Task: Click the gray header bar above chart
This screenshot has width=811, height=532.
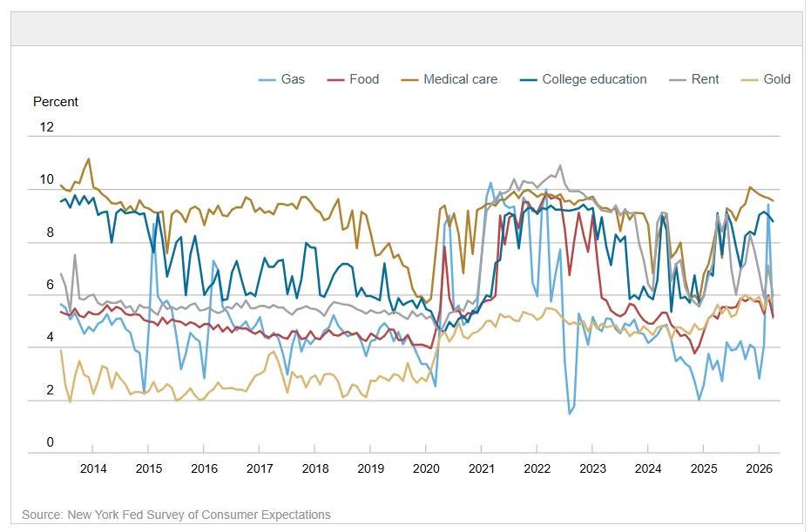Action: pyautogui.click(x=407, y=29)
